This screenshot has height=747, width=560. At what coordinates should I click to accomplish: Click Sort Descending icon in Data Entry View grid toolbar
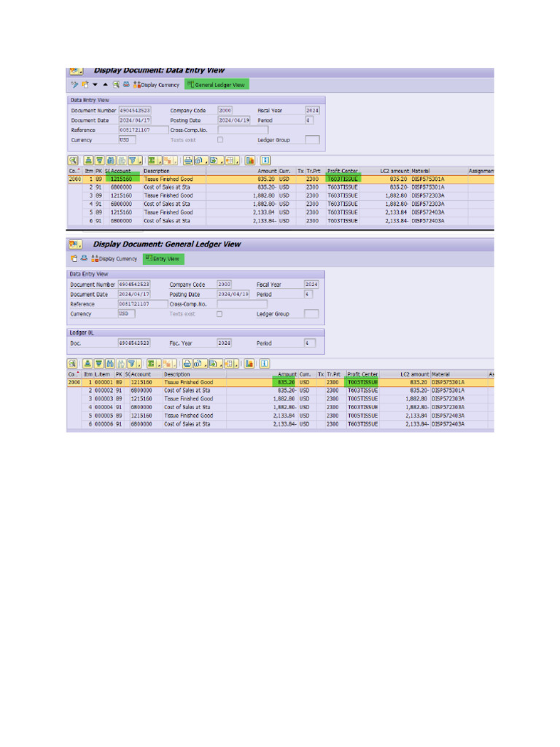99,160
